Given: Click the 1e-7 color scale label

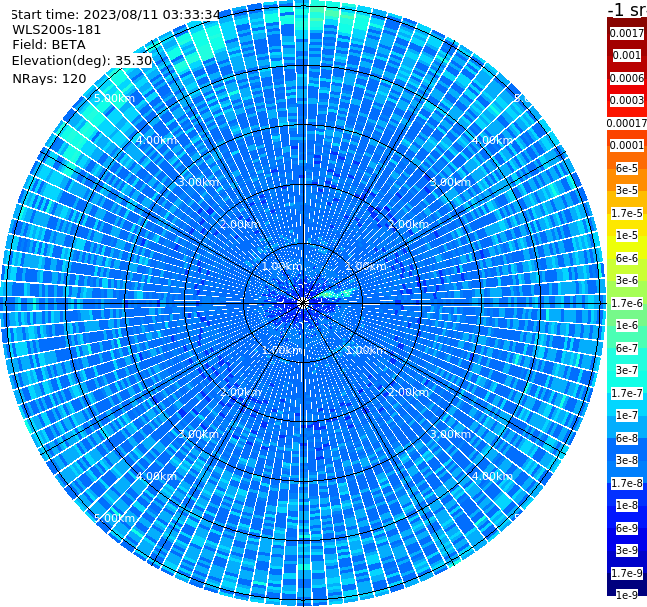Looking at the screenshot, I should 627,415.
